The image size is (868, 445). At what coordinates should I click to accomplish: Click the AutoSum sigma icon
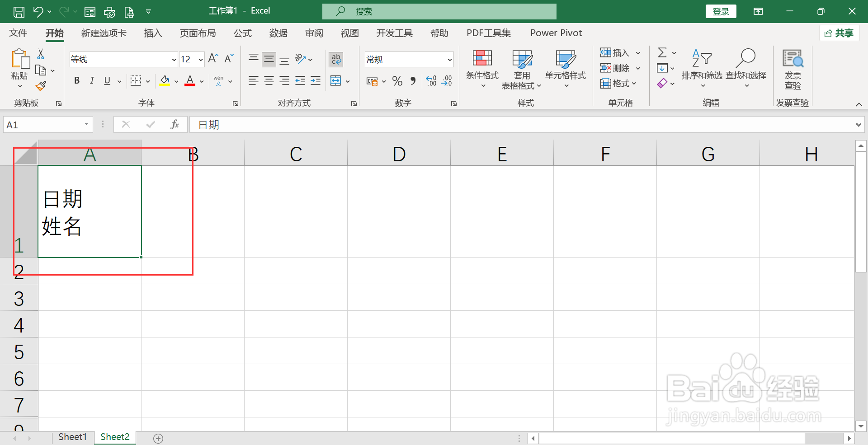tap(662, 52)
